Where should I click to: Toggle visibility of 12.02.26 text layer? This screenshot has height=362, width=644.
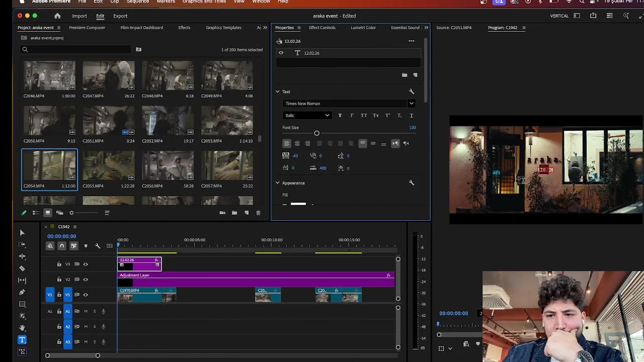(281, 53)
